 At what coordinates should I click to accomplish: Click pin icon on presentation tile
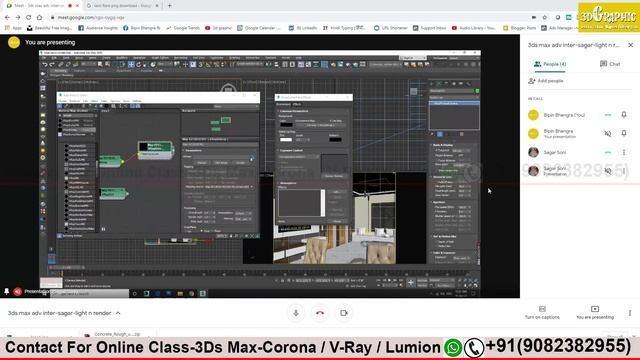7,291
